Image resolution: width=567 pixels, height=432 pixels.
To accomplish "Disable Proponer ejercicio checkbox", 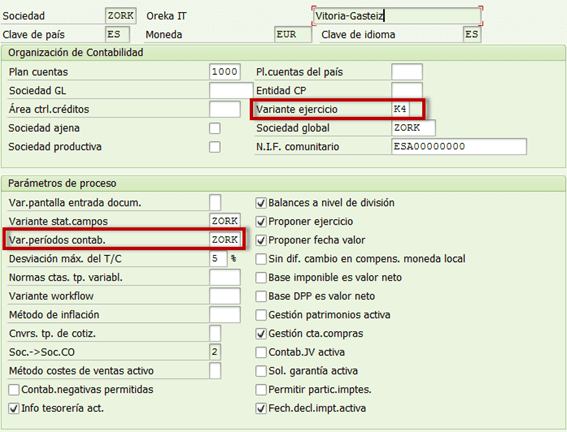I will pos(261,222).
